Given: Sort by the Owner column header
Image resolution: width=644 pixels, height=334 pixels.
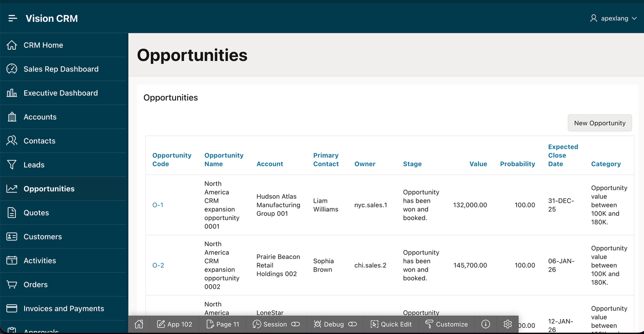Looking at the screenshot, I should 365,164.
